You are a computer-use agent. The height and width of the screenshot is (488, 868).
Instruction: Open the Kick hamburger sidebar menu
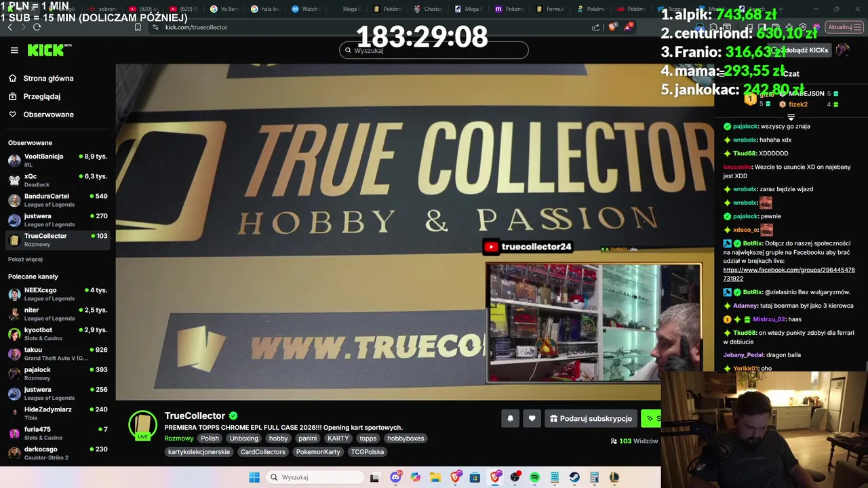14,50
